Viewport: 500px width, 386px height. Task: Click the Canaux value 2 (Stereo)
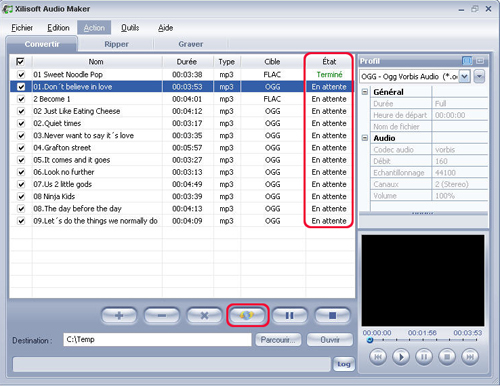pyautogui.click(x=452, y=184)
